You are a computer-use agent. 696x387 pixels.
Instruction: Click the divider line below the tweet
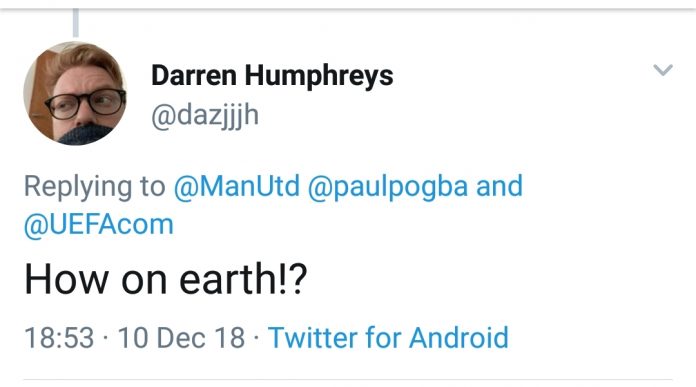click(x=348, y=379)
